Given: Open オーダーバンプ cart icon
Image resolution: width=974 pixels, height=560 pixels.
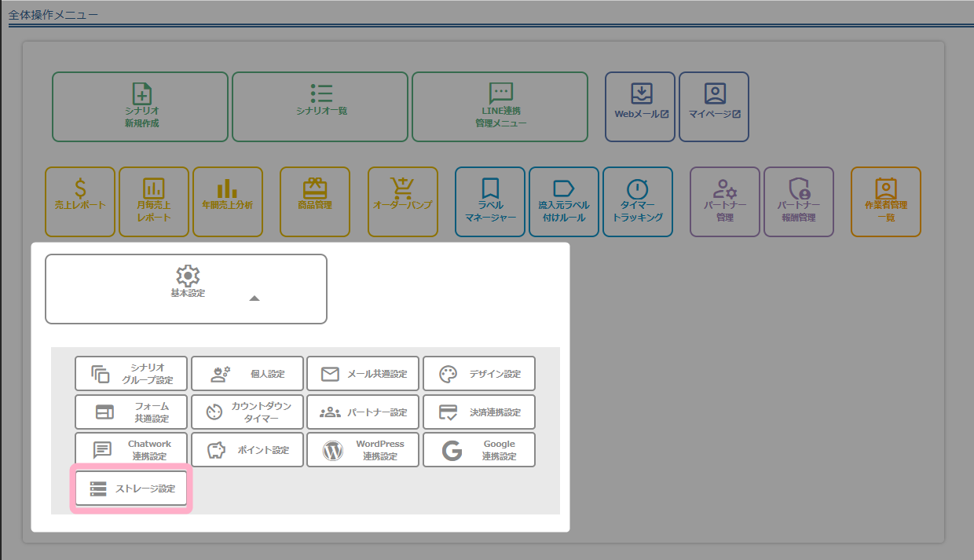Looking at the screenshot, I should [402, 188].
